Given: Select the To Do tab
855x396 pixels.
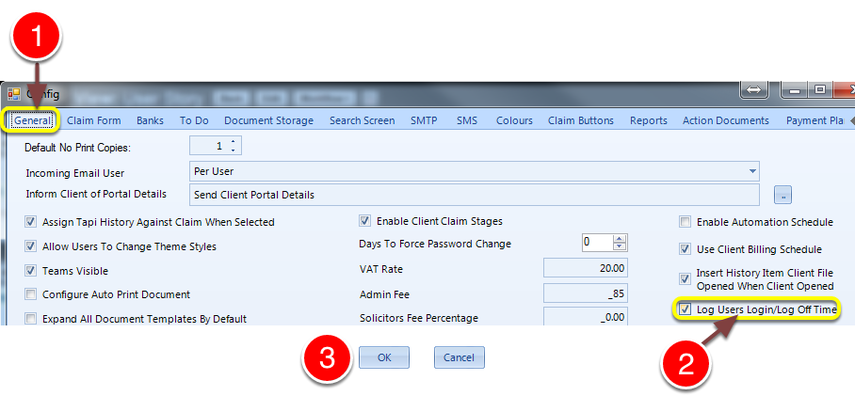Looking at the screenshot, I should [194, 121].
